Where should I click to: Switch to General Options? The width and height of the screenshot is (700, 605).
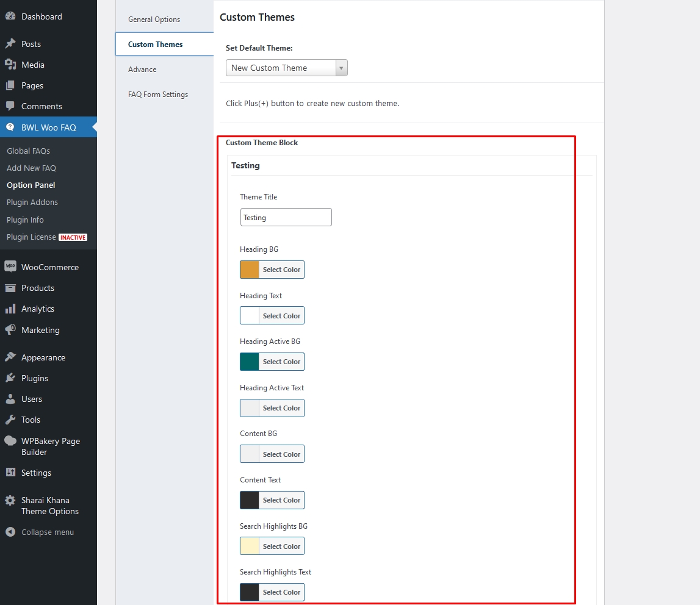click(154, 19)
